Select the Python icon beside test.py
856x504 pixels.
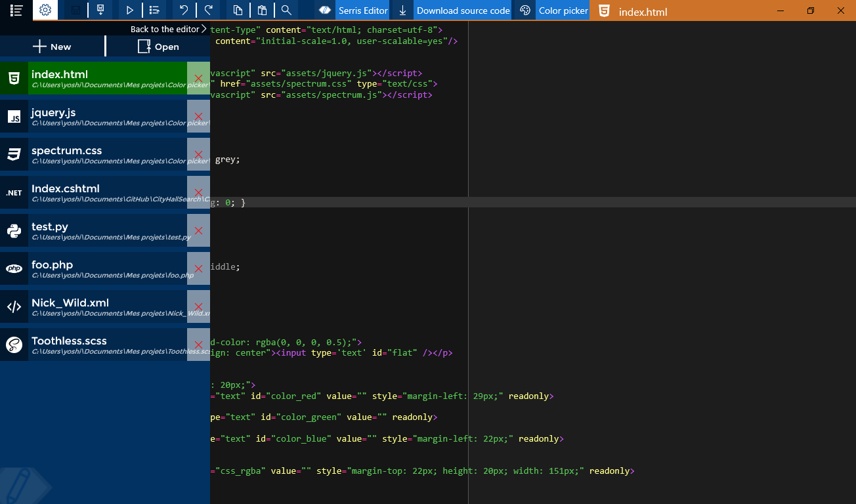pyautogui.click(x=14, y=230)
